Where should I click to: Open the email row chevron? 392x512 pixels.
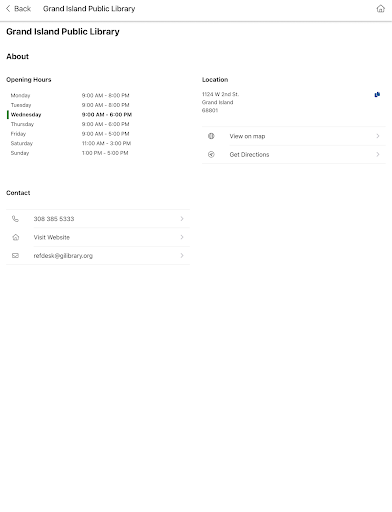[x=182, y=256]
